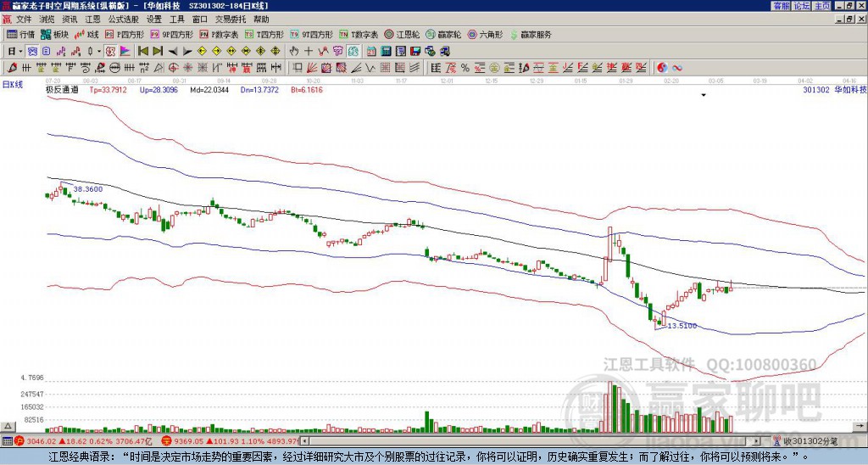Click the Md=22.0344 indicator value
868x465 pixels.
click(x=209, y=90)
